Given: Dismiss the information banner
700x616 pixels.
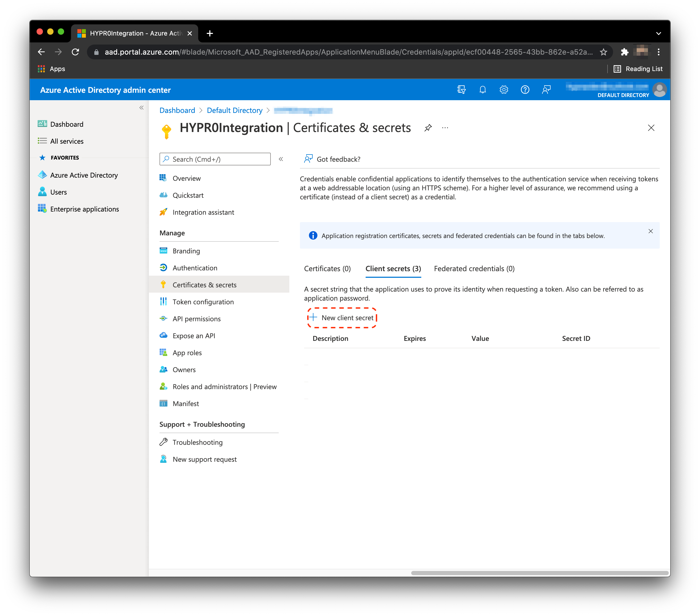Looking at the screenshot, I should (x=651, y=231).
